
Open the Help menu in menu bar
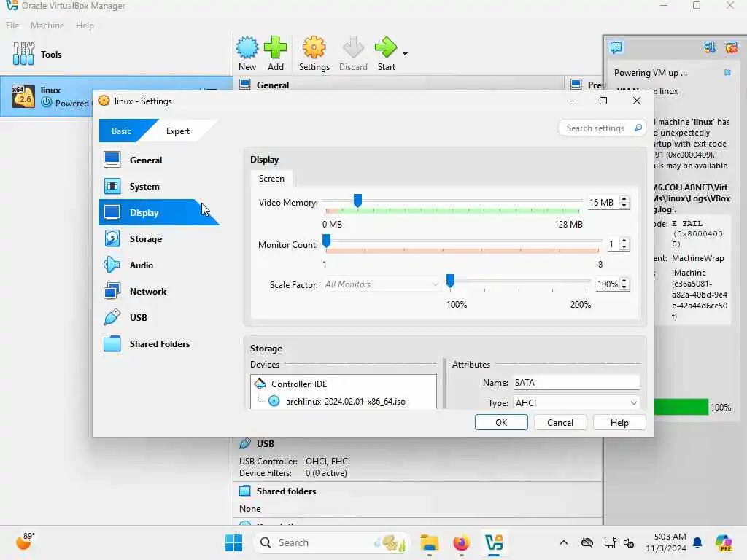85,26
